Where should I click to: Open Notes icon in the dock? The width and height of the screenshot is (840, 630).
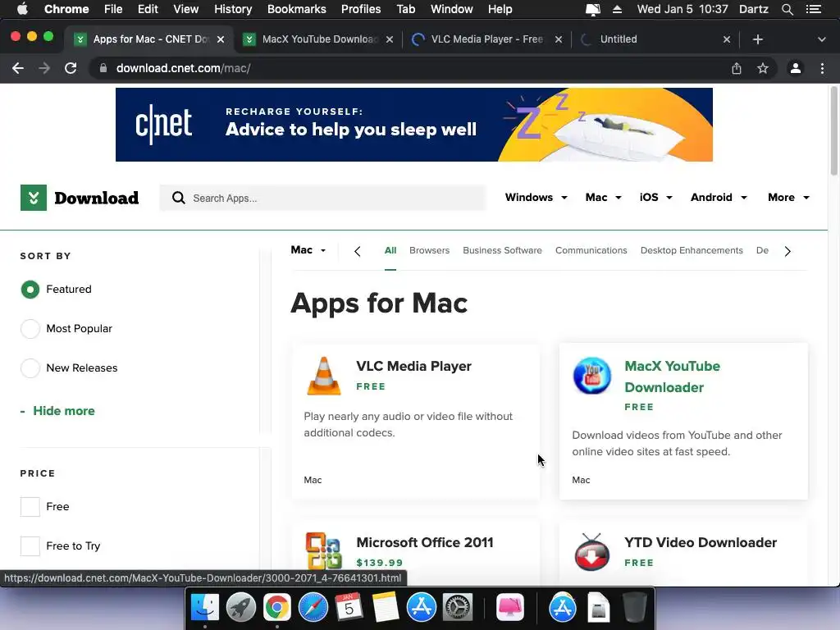point(386,608)
